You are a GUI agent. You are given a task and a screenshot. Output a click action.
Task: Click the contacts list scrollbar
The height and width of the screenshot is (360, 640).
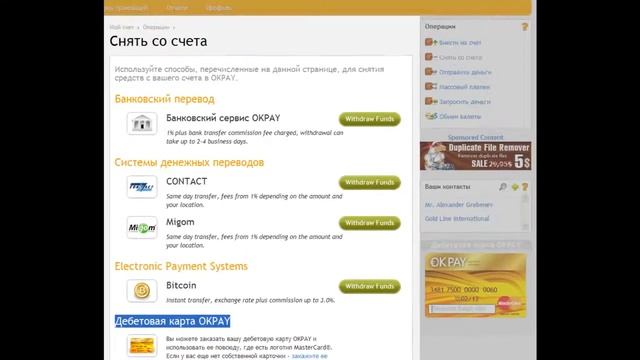click(525, 212)
